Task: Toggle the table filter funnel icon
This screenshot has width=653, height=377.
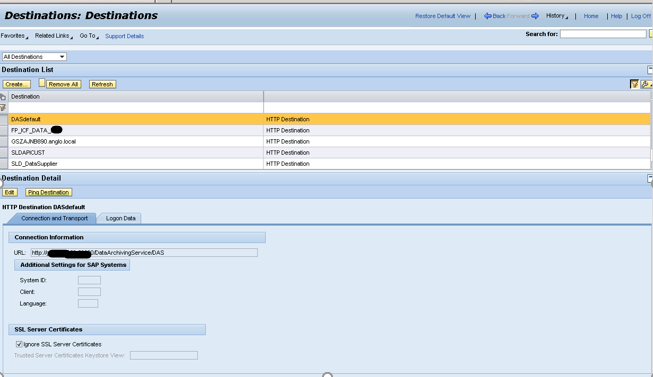Action: (634, 84)
